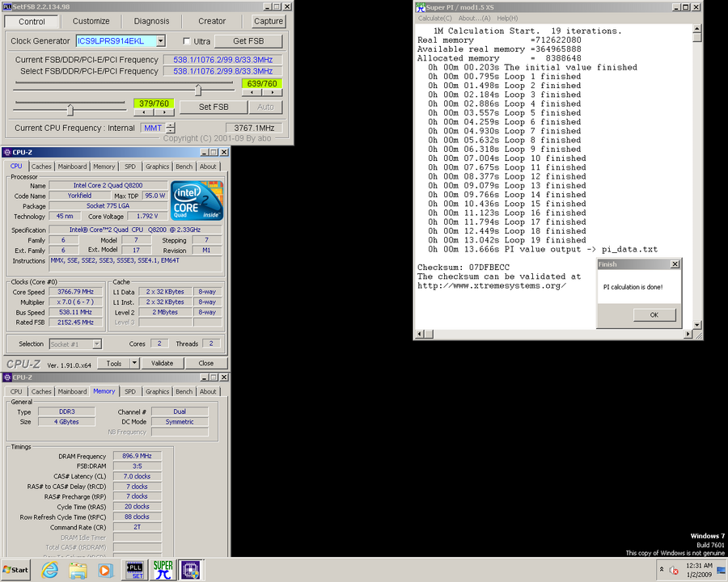Viewport: 728px width, 582px height.
Task: Open Help(H) menu in Super PI
Action: (x=507, y=18)
